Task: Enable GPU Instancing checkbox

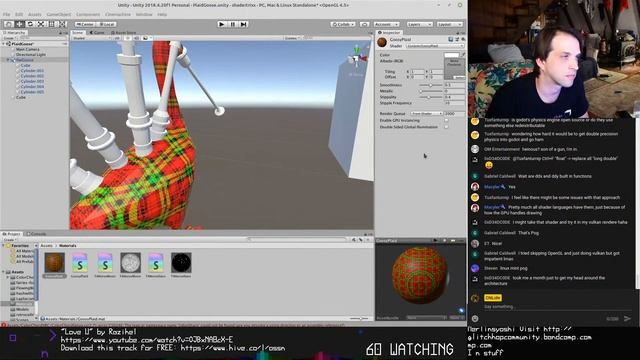Action: tap(446, 120)
